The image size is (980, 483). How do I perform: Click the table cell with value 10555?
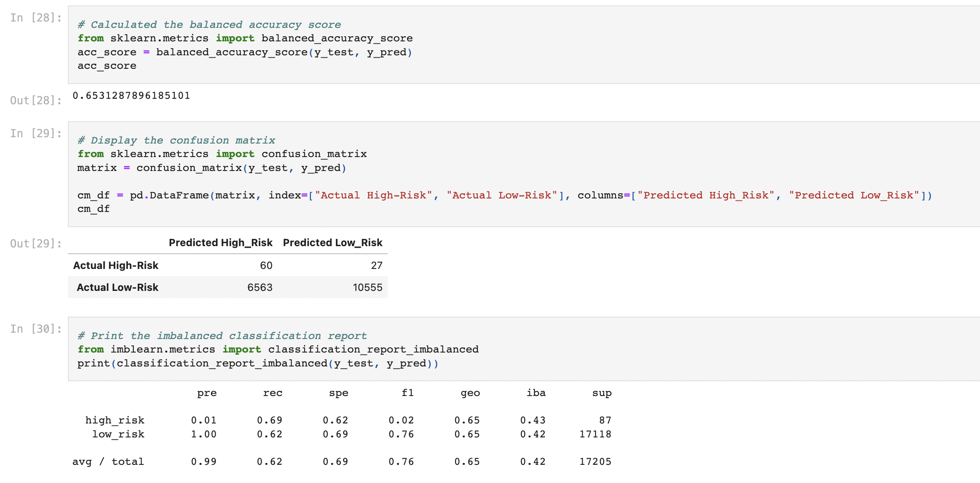367,288
